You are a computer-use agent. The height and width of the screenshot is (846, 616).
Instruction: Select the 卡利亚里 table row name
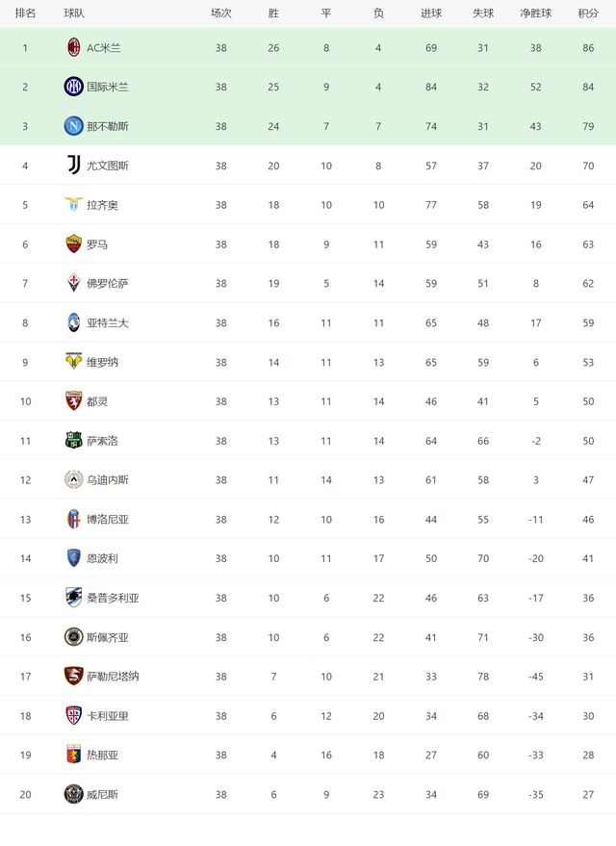(108, 715)
